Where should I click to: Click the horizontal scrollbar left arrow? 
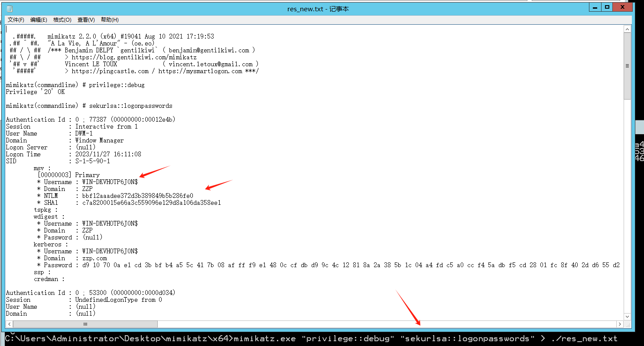coord(10,324)
